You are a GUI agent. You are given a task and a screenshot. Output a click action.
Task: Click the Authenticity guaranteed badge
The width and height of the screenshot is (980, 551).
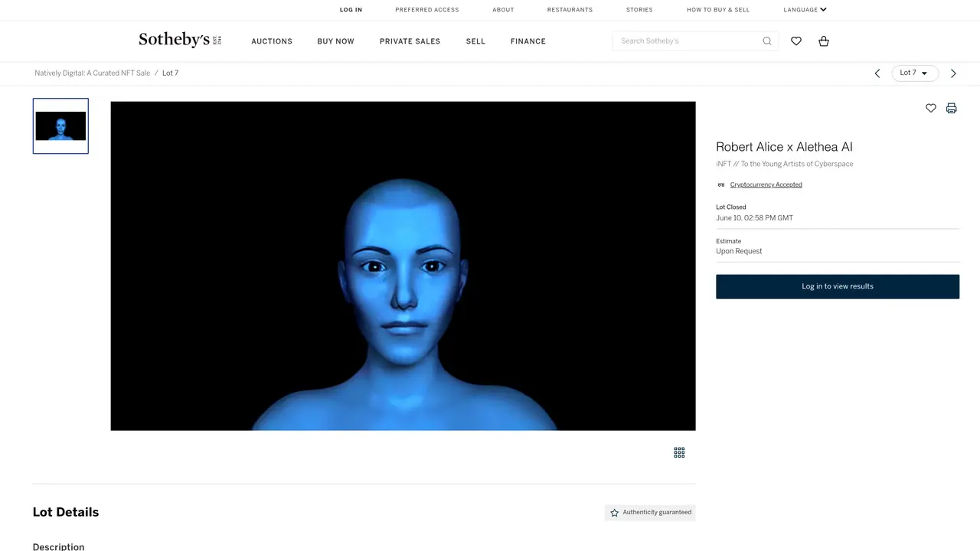[x=650, y=513]
